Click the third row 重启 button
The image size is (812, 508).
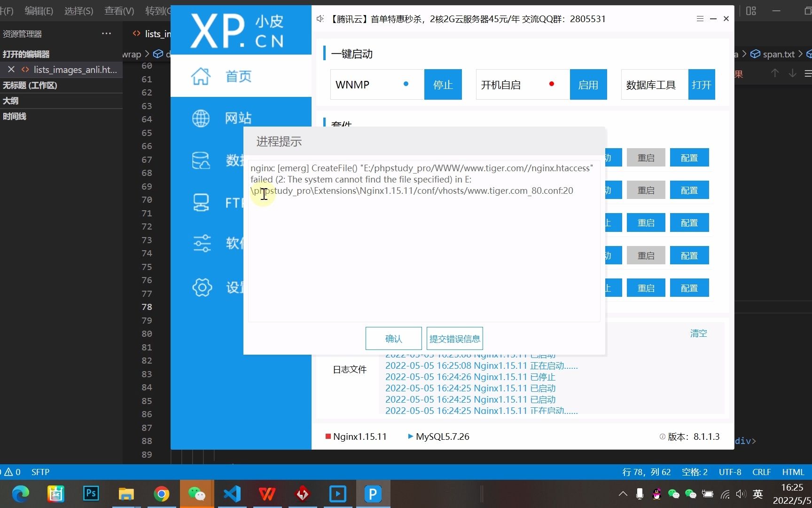point(646,222)
